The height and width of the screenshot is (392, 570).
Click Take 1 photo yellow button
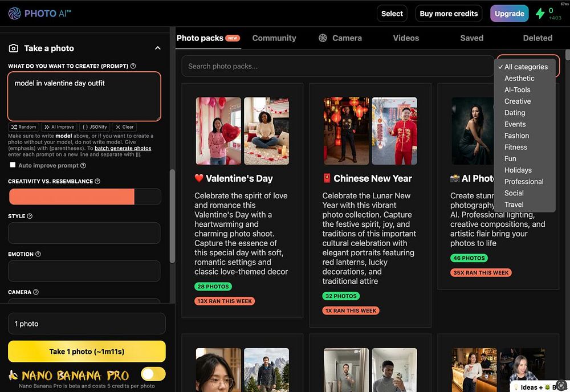coord(87,352)
